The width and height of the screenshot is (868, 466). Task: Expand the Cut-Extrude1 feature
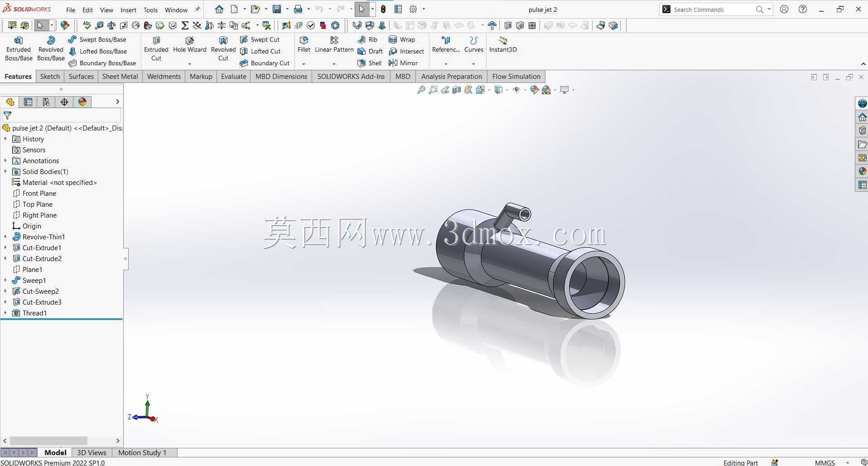tap(5, 248)
